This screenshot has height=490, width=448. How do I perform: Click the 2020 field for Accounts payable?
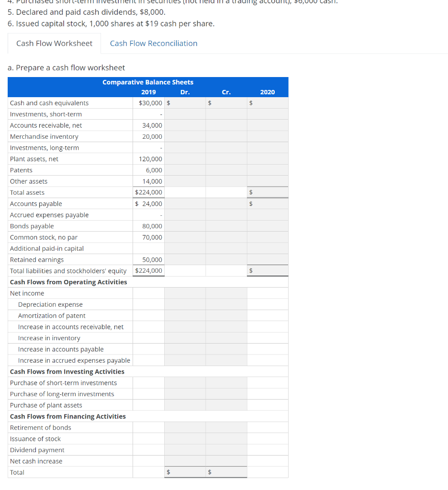(x=268, y=204)
